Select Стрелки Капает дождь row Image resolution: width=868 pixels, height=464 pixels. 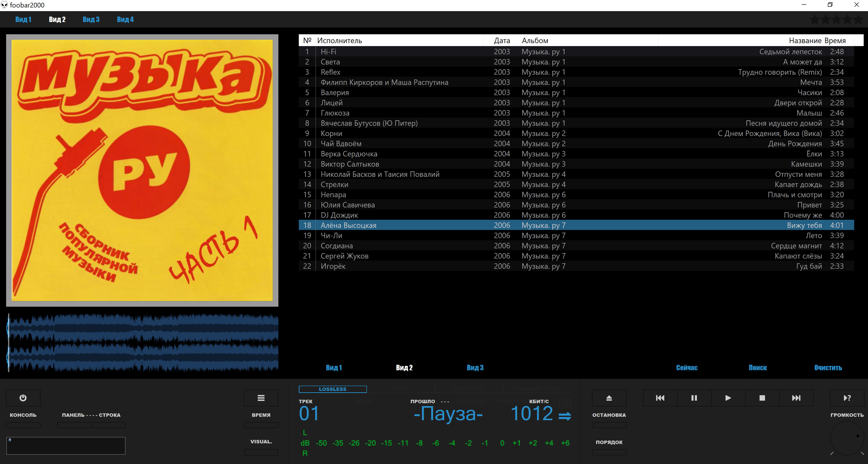click(576, 185)
